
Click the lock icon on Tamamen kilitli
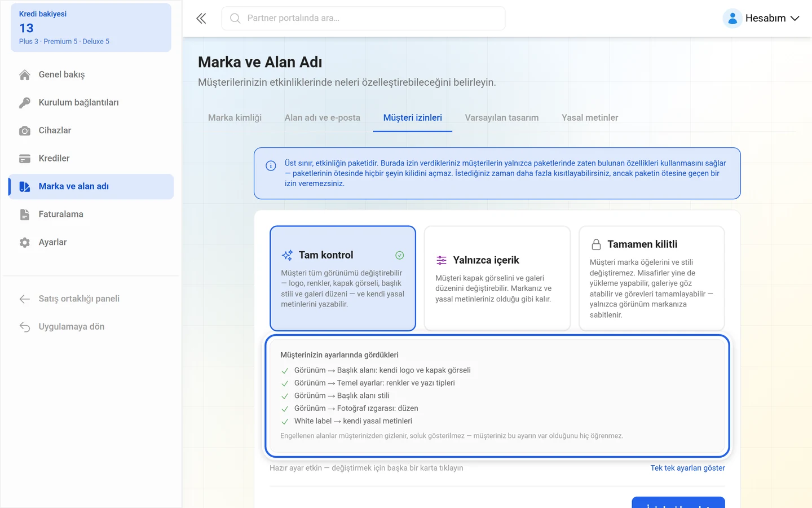596,244
